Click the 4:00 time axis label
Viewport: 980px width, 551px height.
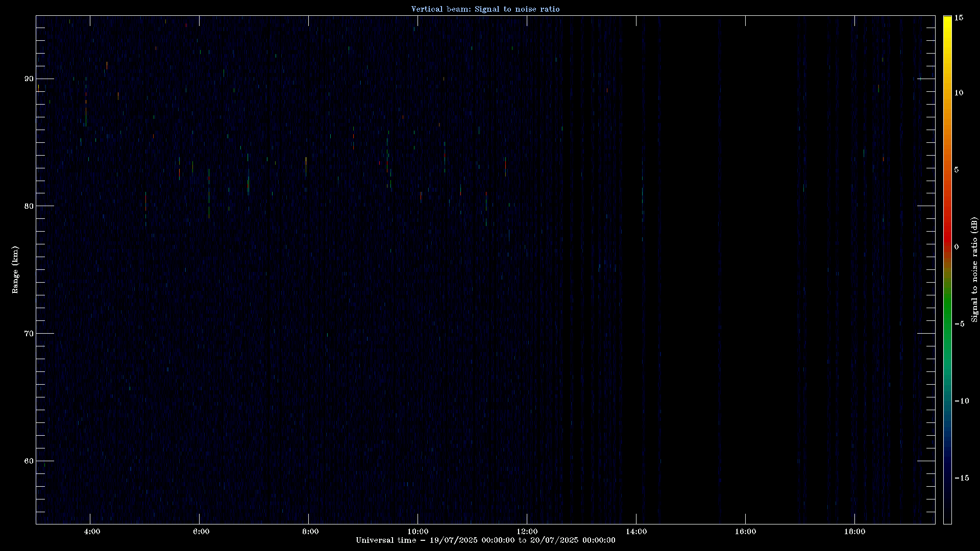92,532
